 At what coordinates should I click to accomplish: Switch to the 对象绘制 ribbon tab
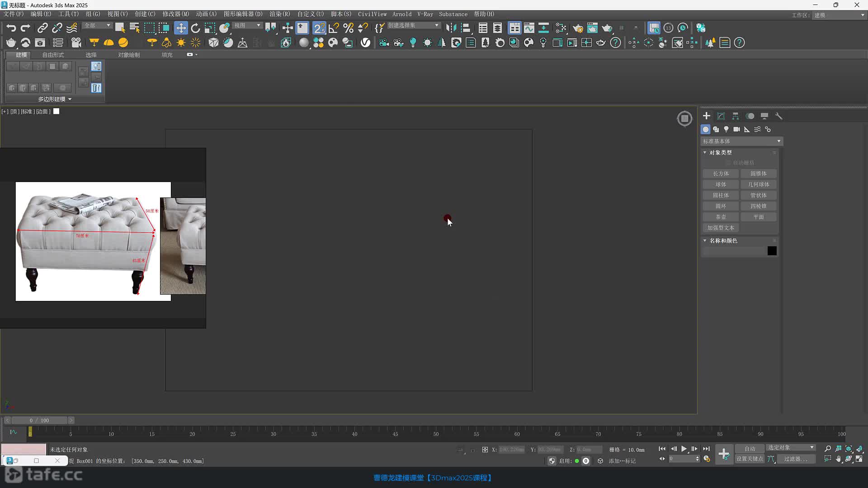pyautogui.click(x=129, y=55)
